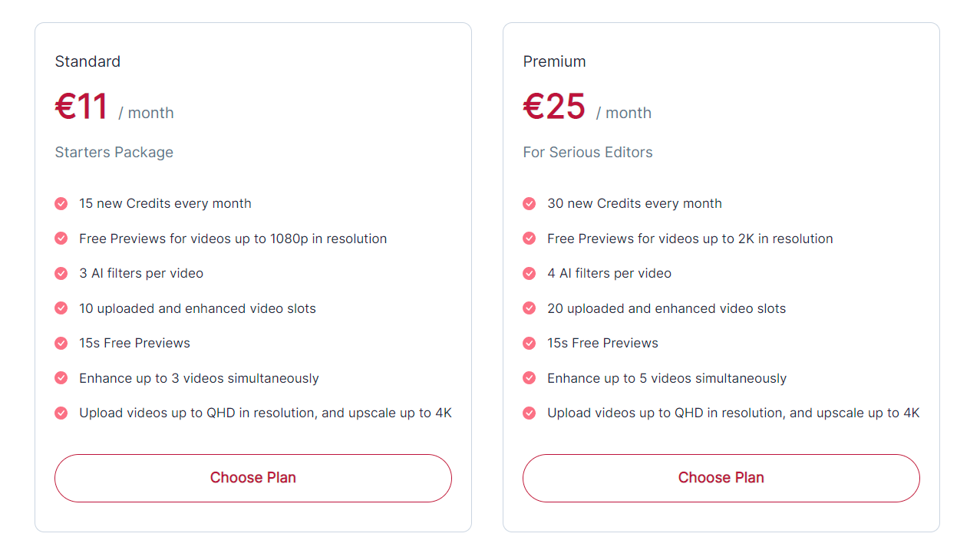Viewport: 980px width, 540px height.
Task: Click checkmark beside Enhance up to 3 videos
Action: pyautogui.click(x=61, y=378)
